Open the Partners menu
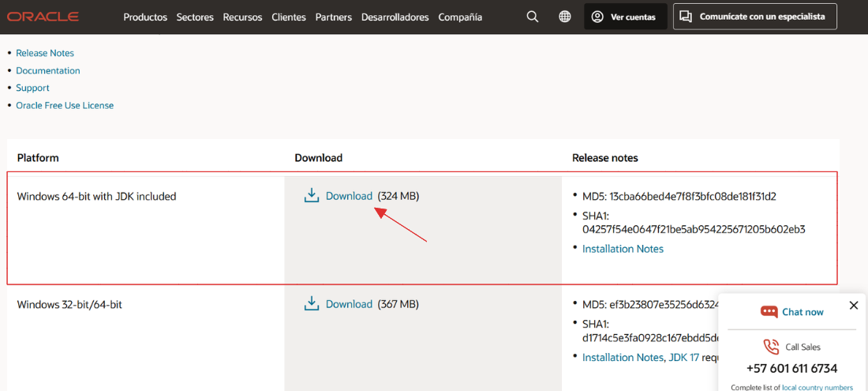The width and height of the screenshot is (868, 391). (x=333, y=17)
